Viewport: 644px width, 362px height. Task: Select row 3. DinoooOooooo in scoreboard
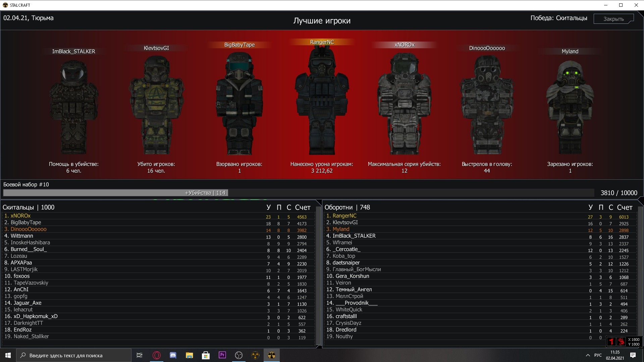click(x=158, y=229)
